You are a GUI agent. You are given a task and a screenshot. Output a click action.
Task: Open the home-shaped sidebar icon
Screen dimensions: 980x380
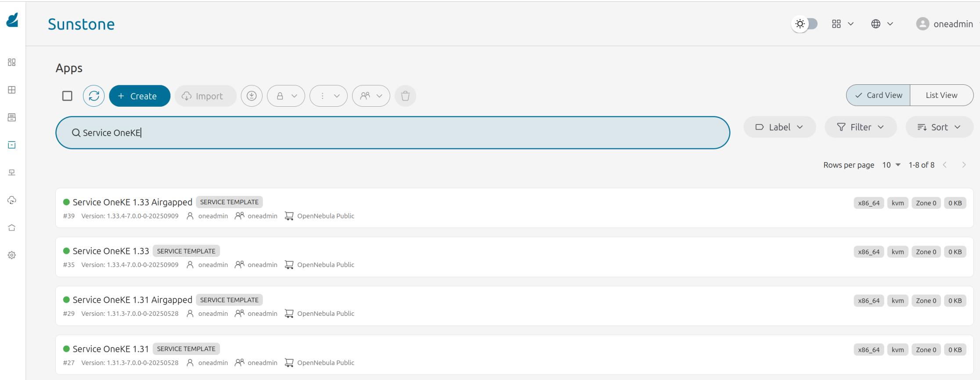12,228
